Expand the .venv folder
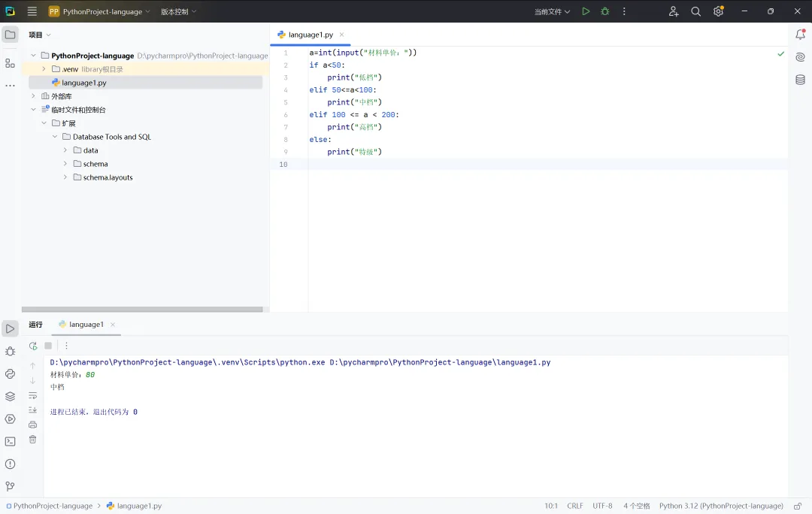The width and height of the screenshot is (812, 514). (44, 69)
